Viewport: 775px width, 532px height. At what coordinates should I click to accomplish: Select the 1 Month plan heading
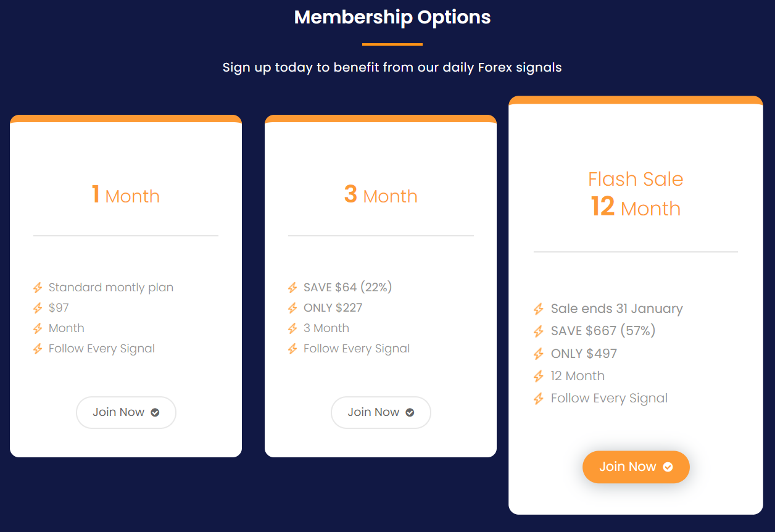point(126,196)
